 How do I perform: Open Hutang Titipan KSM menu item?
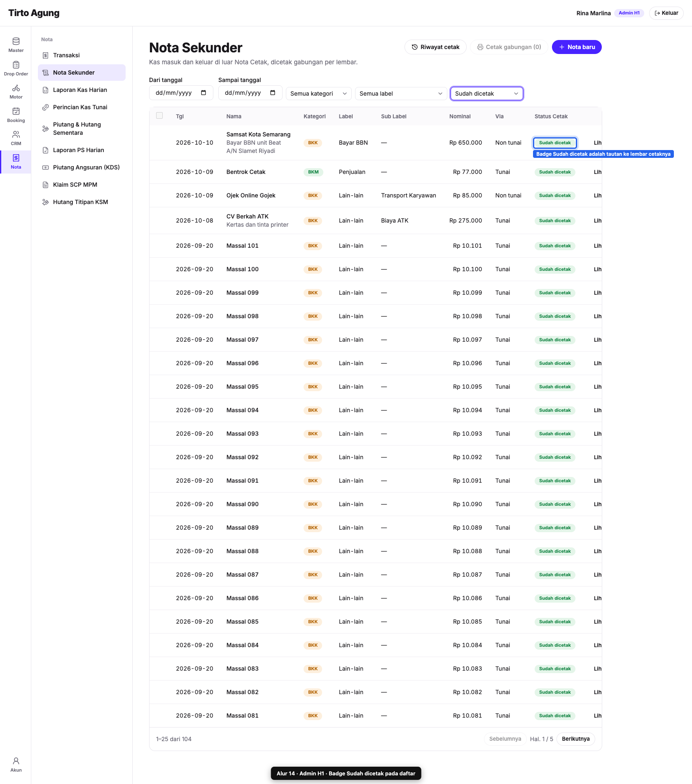pyautogui.click(x=82, y=202)
